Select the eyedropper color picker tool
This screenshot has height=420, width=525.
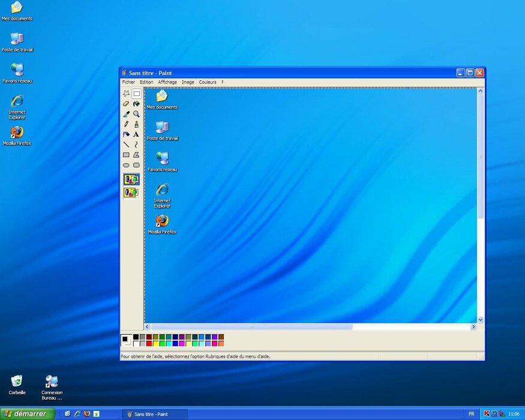point(126,114)
